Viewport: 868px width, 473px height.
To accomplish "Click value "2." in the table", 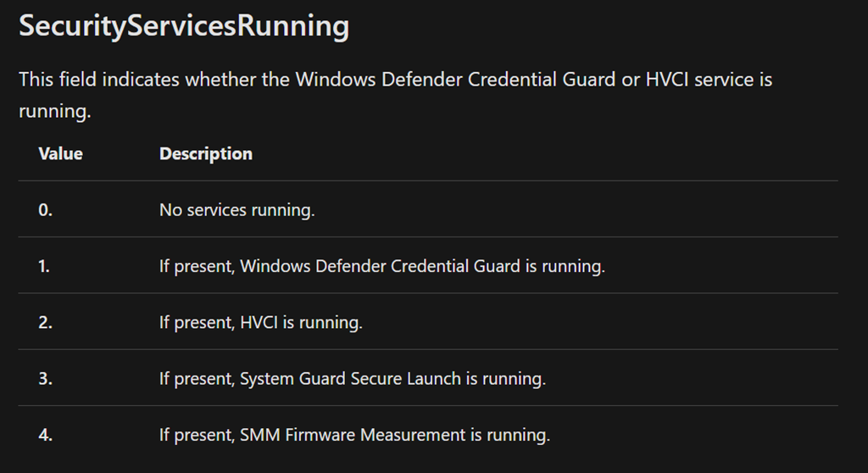I will pos(46,322).
